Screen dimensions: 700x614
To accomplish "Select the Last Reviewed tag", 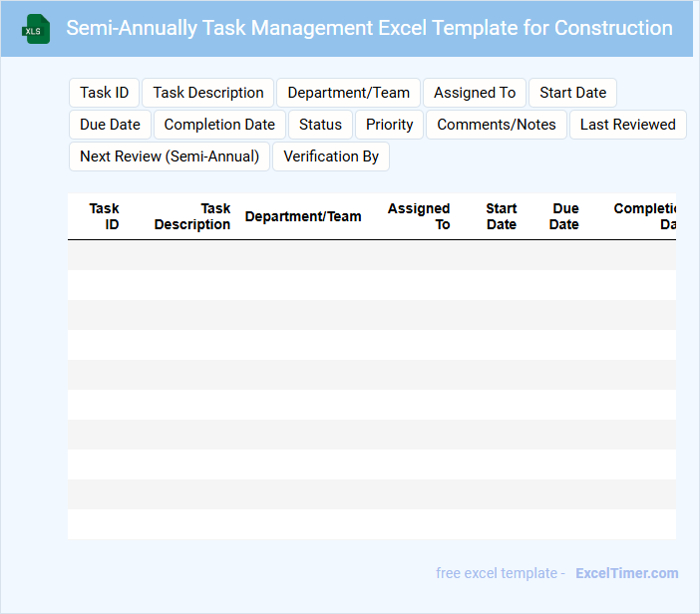I will [628, 125].
